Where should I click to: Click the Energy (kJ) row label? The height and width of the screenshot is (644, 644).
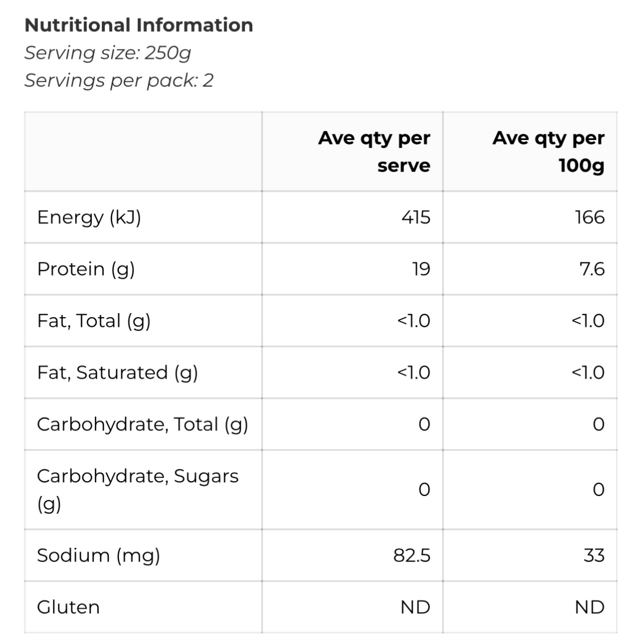coord(89,217)
